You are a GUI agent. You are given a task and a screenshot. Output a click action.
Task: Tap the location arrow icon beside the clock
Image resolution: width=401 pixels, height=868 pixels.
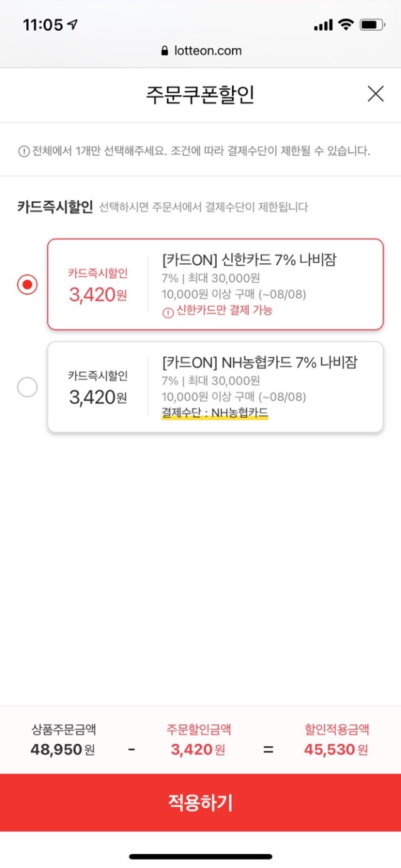[x=73, y=25]
